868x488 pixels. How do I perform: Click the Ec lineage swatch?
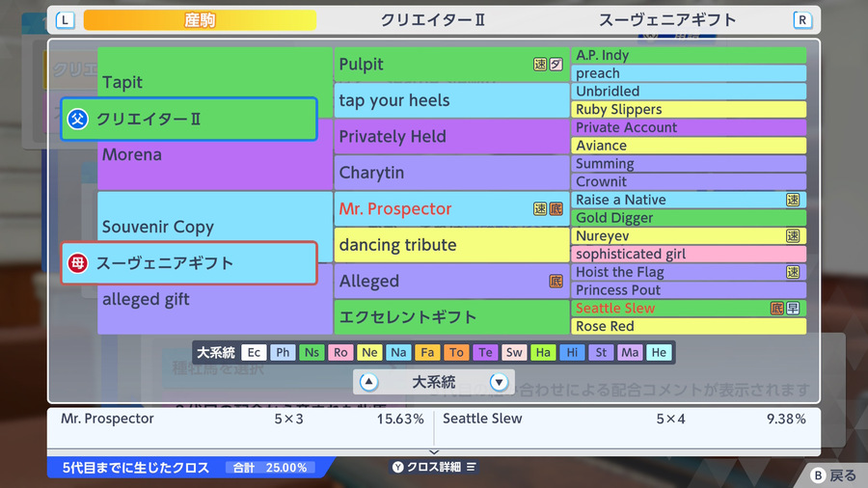[254, 352]
